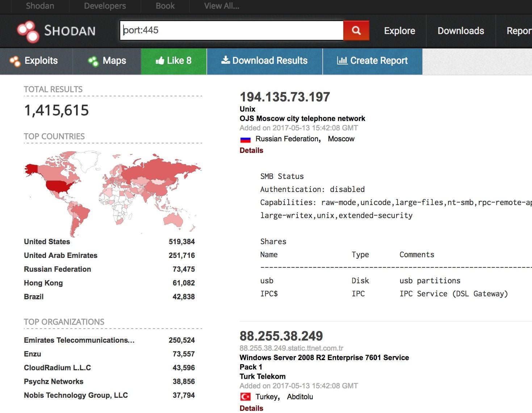Open Details for 194.135.73.197
The height and width of the screenshot is (413, 532).
(251, 150)
